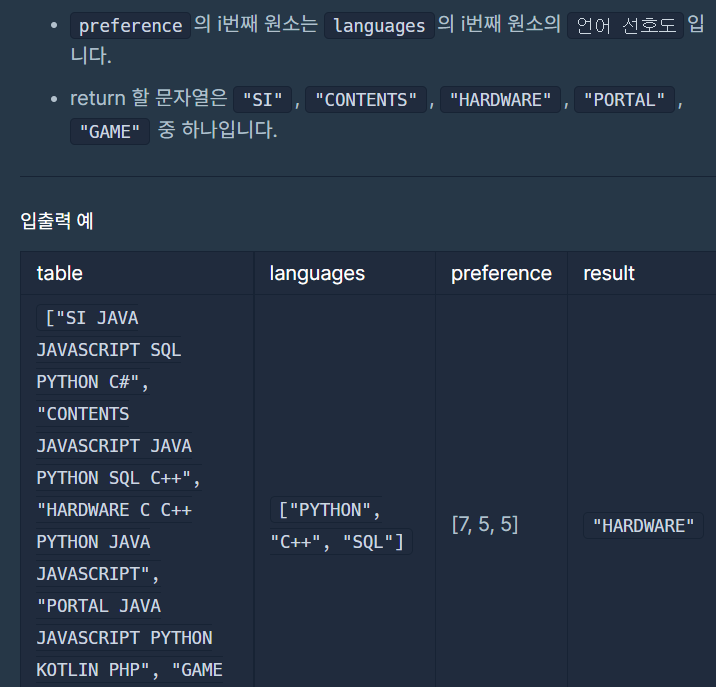Click the 'PYTHON SQL C++",' line
This screenshot has width=716, height=687.
point(119,478)
